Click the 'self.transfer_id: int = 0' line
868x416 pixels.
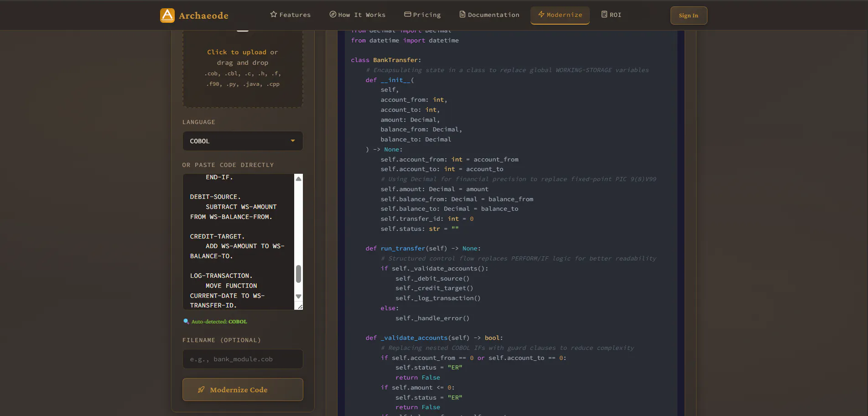(x=427, y=219)
